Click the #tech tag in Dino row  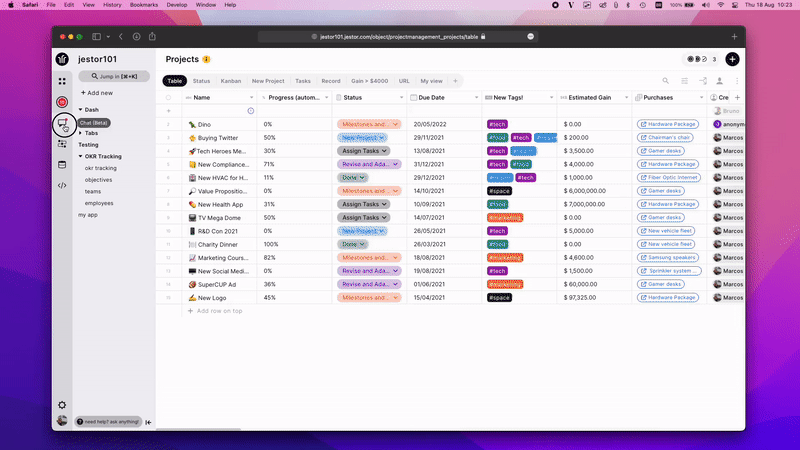(x=497, y=124)
